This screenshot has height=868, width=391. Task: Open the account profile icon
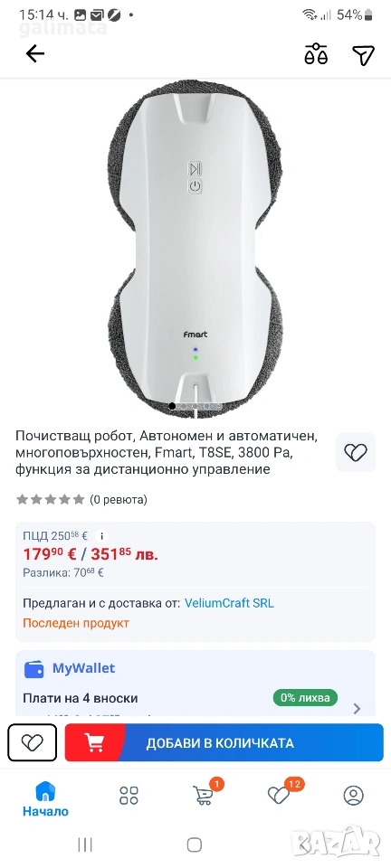click(x=353, y=796)
